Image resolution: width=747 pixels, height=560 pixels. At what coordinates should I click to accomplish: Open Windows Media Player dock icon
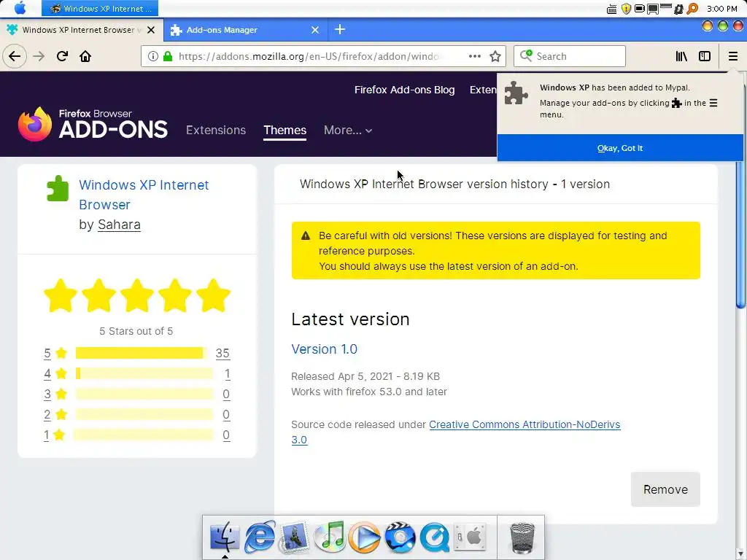click(x=365, y=537)
